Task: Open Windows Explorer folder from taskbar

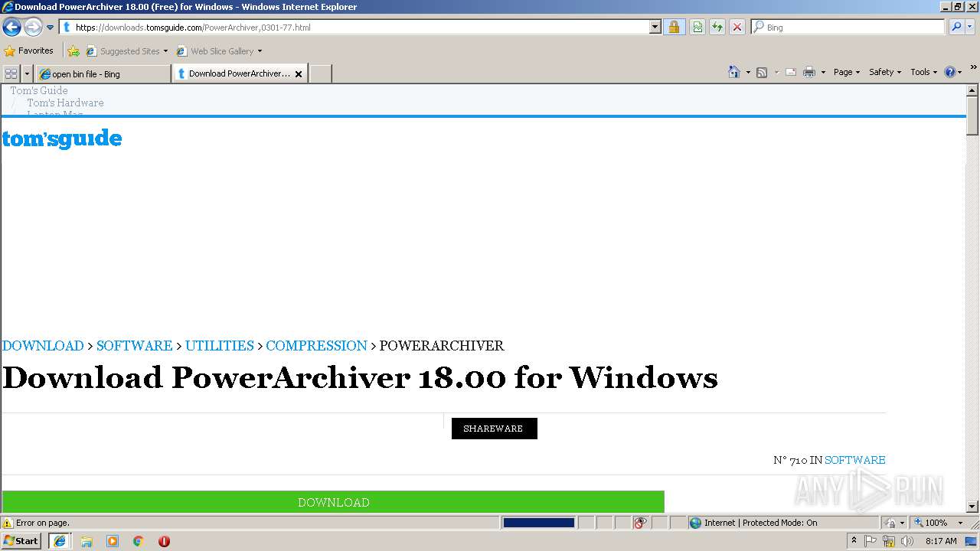Action: pyautogui.click(x=87, y=541)
